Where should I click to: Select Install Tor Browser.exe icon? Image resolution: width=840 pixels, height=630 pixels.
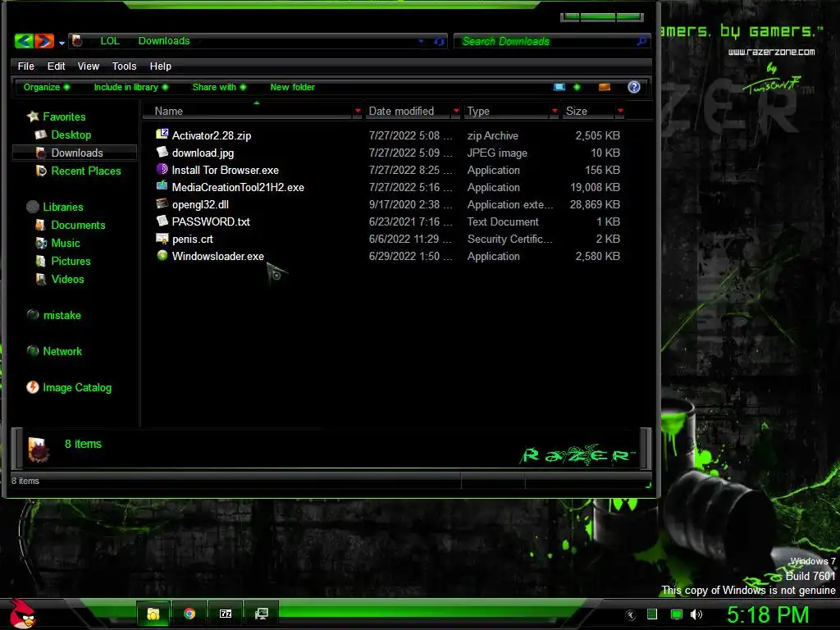[x=162, y=169]
